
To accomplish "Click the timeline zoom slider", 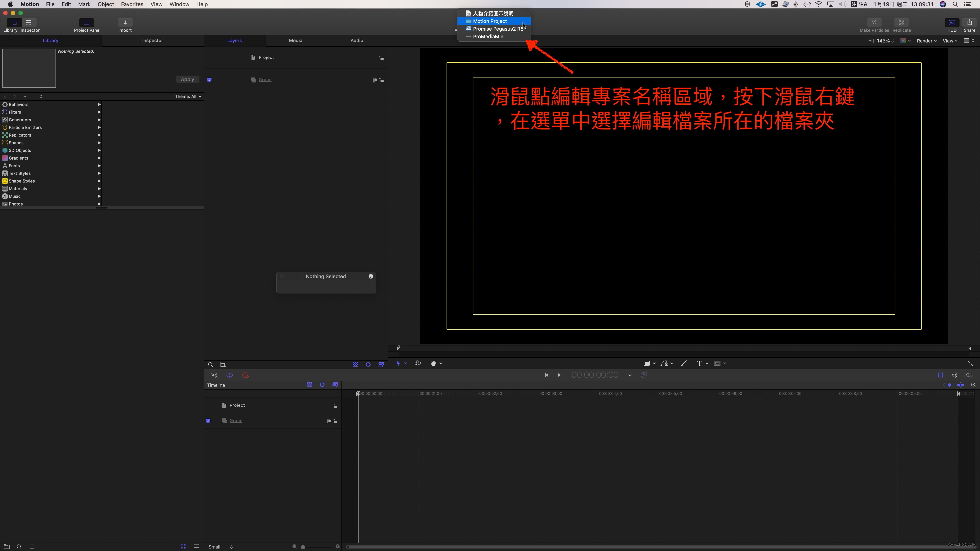I will click(303, 547).
